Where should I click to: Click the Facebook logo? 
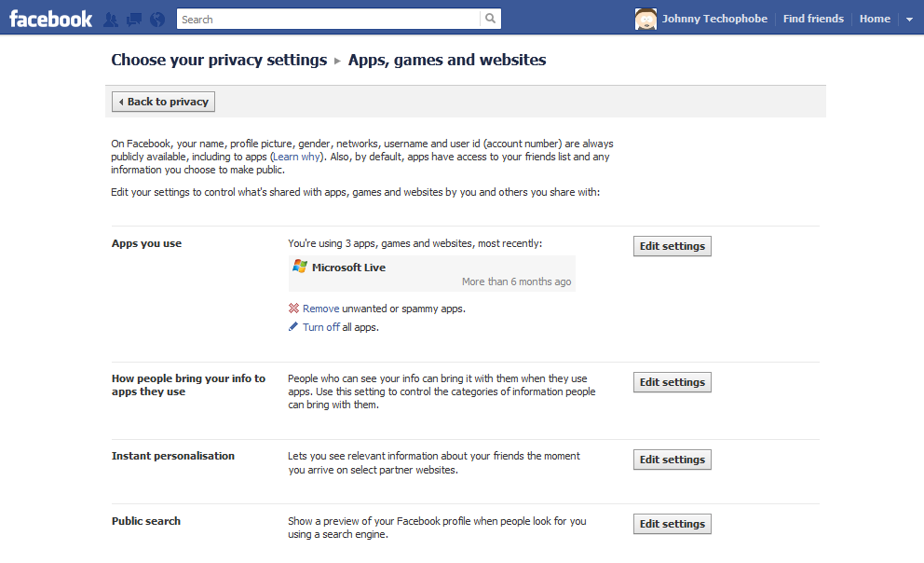50,19
